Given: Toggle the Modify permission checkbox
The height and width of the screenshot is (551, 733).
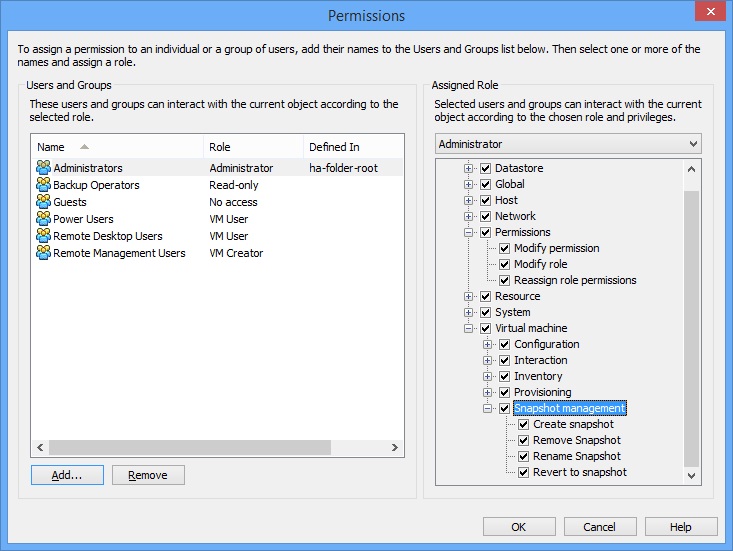Looking at the screenshot, I should pos(505,248).
